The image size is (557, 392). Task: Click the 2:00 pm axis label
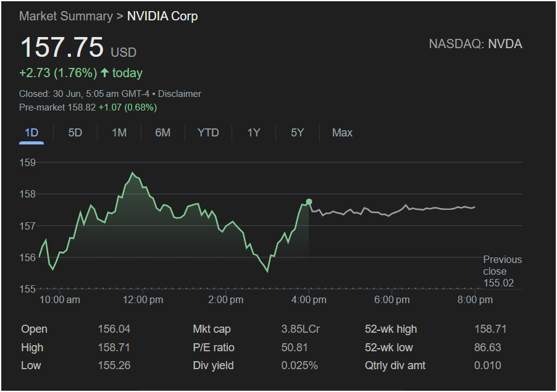pos(226,299)
